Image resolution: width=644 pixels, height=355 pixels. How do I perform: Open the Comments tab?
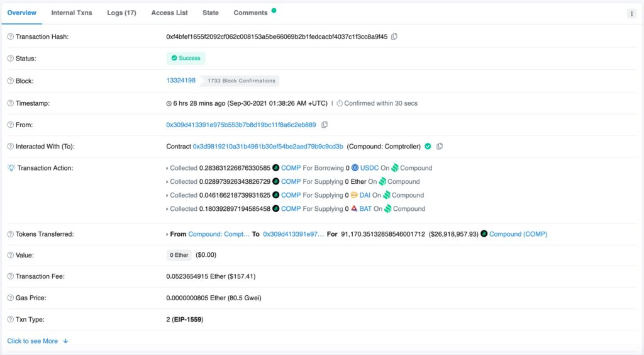coord(250,13)
